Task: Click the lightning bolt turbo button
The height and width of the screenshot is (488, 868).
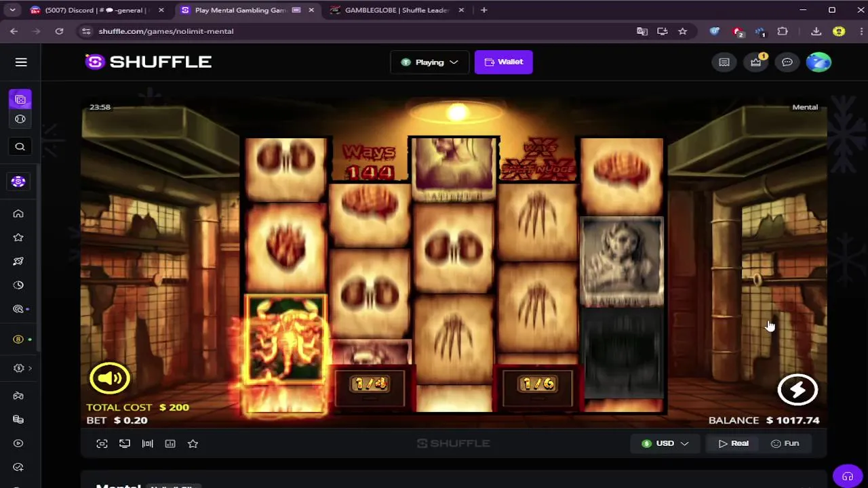Action: pos(797,390)
